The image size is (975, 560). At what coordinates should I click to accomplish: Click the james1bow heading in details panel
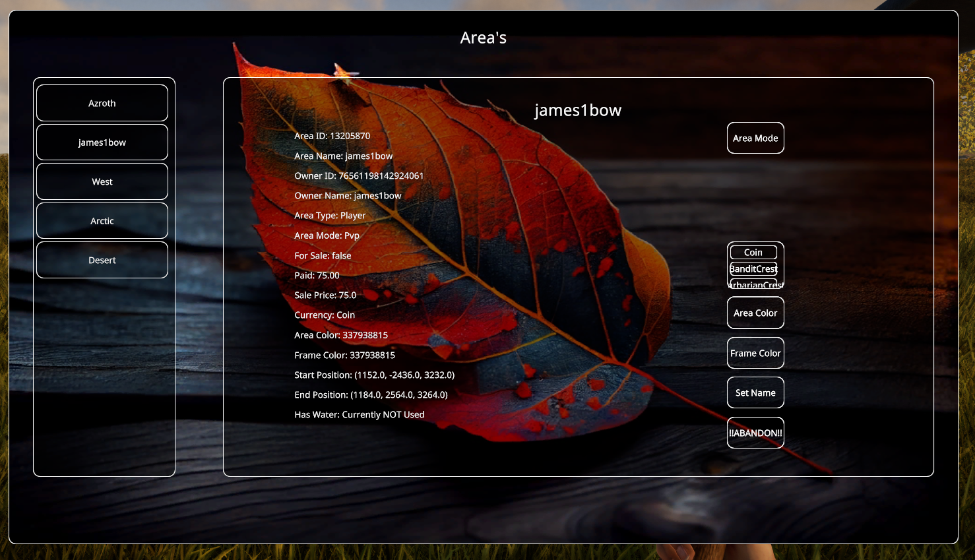point(578,110)
